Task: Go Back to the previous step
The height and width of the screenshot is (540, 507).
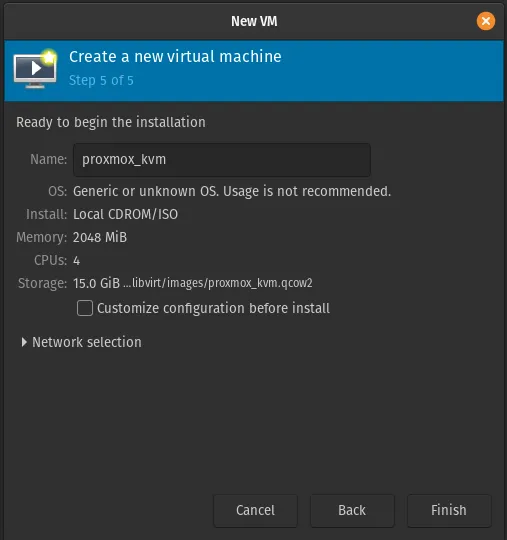Action: coord(352,510)
